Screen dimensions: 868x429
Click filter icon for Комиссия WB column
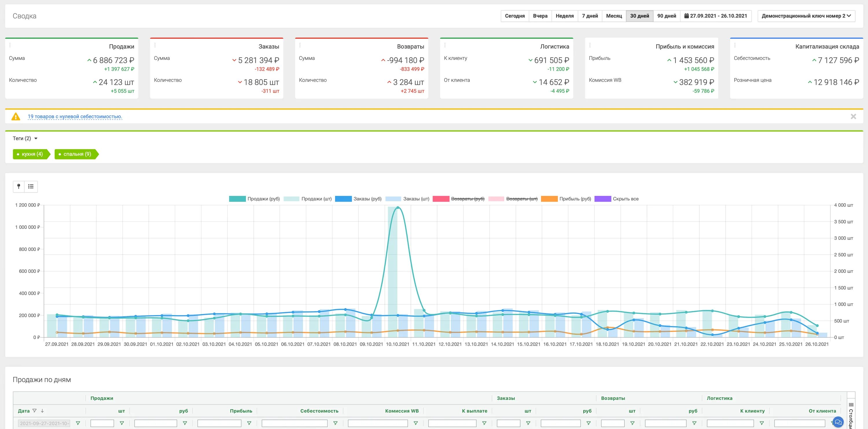(416, 423)
